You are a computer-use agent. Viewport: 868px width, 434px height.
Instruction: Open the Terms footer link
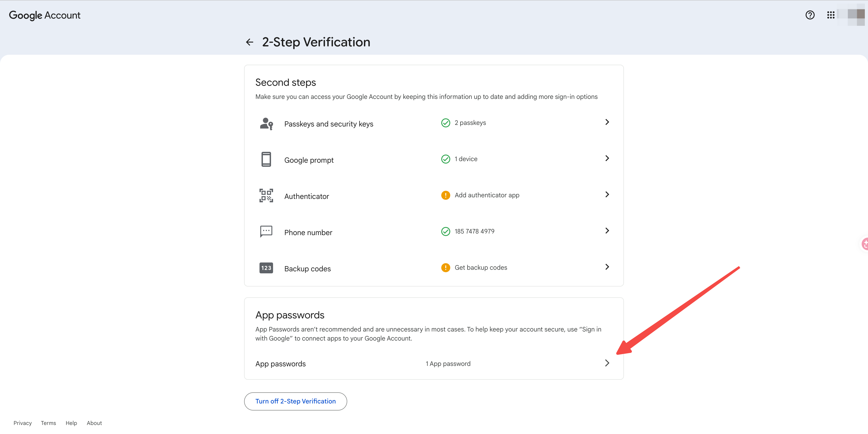click(x=49, y=423)
